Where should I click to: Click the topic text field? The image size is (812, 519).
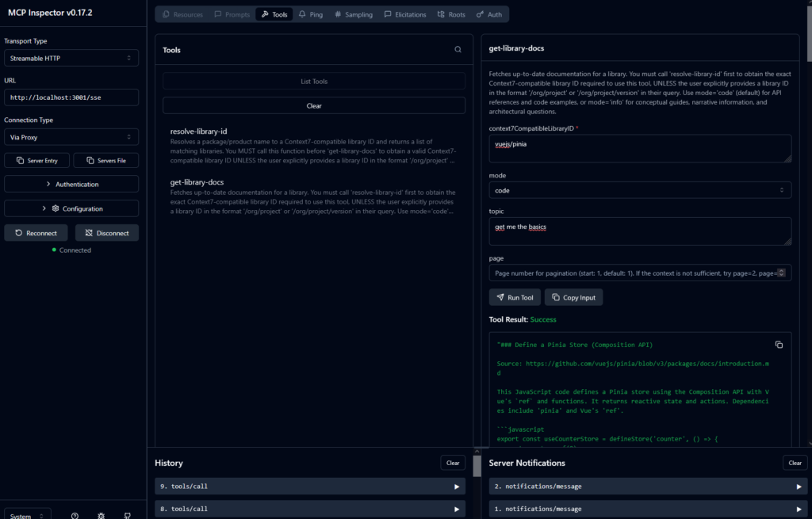[640, 231]
